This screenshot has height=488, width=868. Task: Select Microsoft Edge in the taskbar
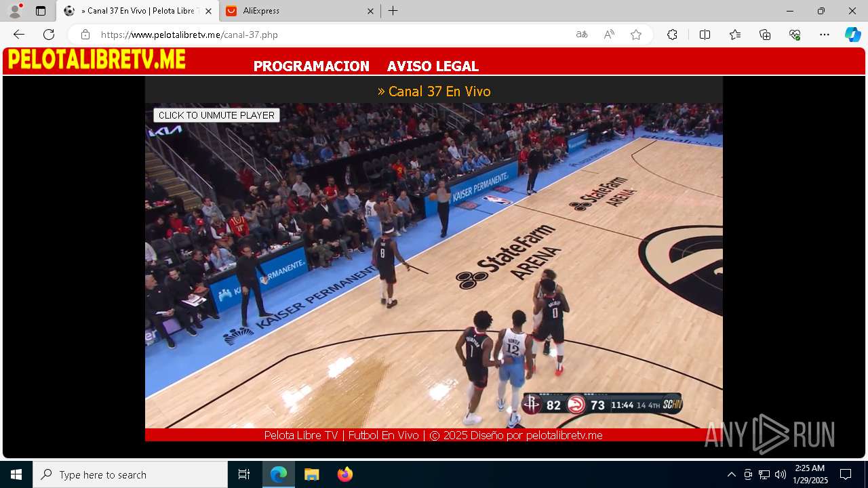pyautogui.click(x=279, y=474)
